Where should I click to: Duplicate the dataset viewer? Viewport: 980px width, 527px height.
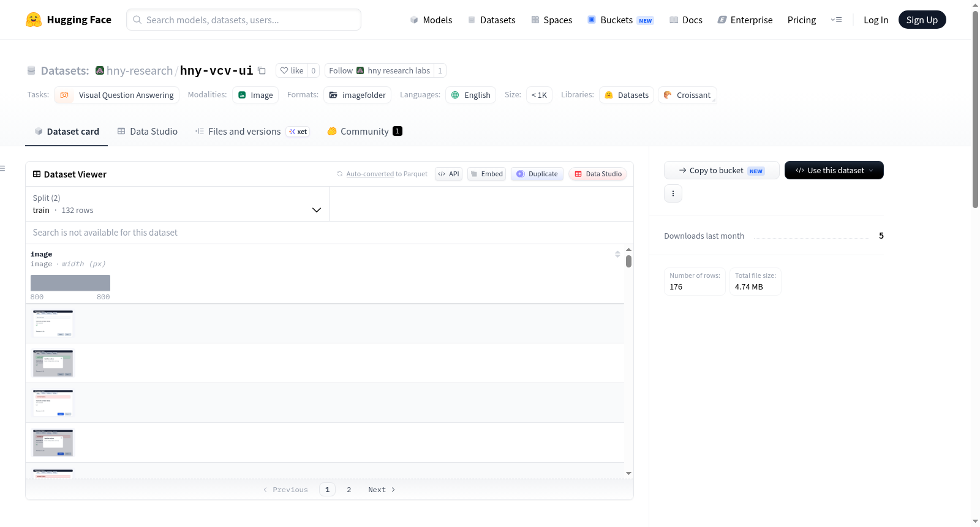pyautogui.click(x=537, y=174)
